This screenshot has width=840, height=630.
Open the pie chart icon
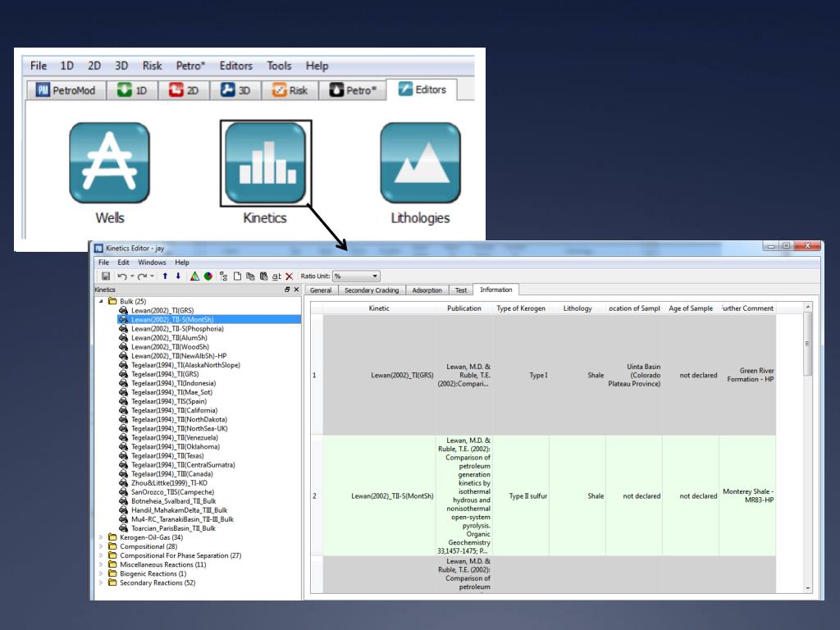(x=208, y=276)
